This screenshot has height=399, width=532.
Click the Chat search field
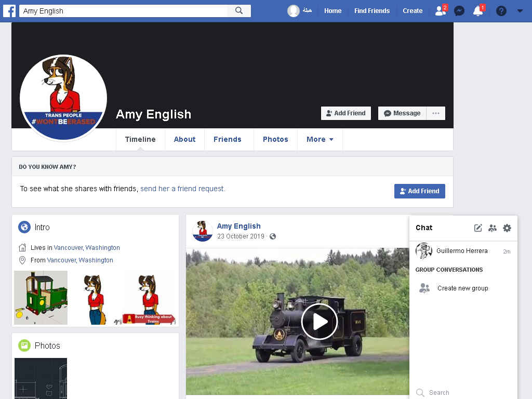(463, 393)
